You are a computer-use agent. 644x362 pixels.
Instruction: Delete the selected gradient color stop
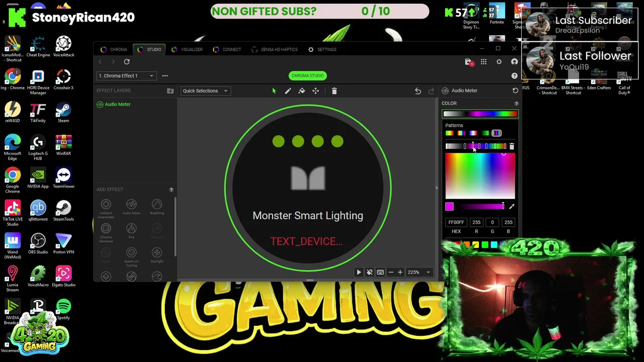512,146
